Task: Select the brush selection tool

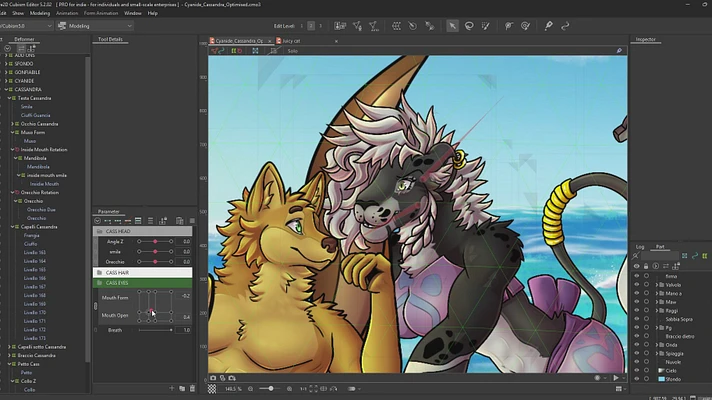Action: pos(485,26)
